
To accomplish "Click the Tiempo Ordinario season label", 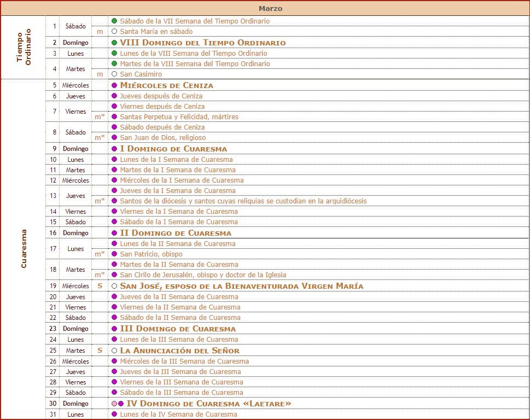I will click(x=24, y=48).
